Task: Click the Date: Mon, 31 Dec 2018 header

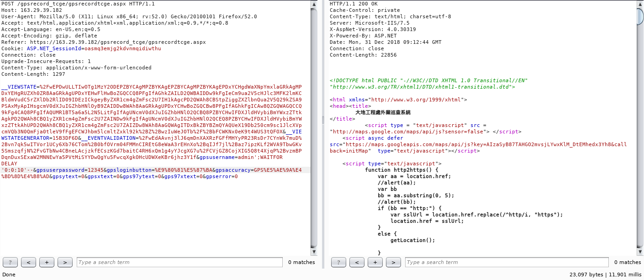Action: (x=385, y=42)
